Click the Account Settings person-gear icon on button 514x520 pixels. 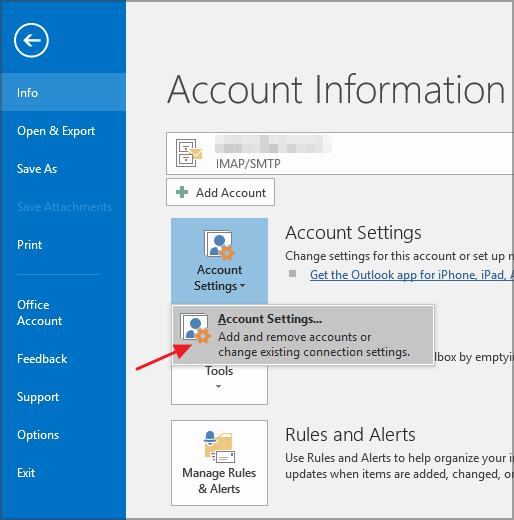(219, 245)
